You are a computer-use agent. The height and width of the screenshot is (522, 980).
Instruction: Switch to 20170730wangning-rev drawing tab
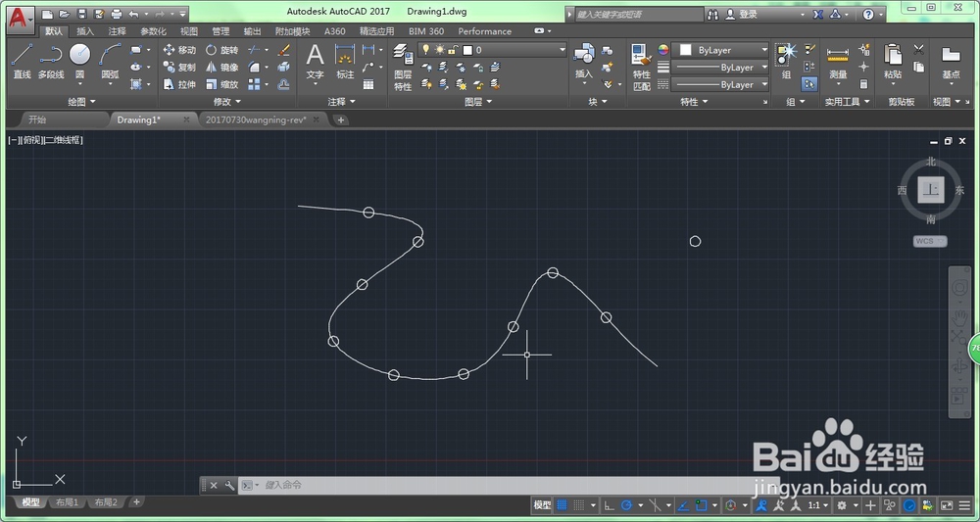pos(256,119)
